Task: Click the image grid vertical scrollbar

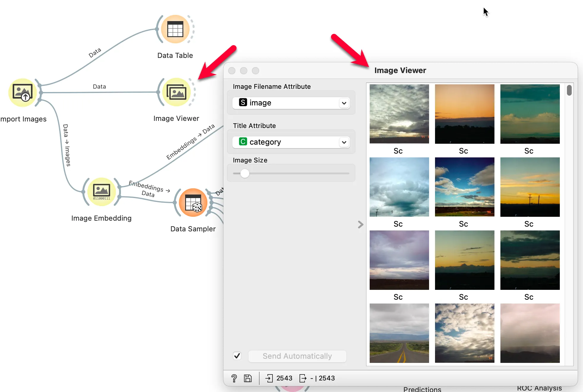Action: click(x=569, y=90)
